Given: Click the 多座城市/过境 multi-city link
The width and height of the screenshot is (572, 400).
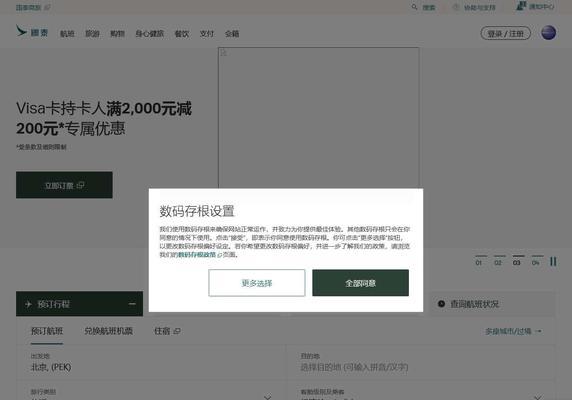Looking at the screenshot, I should click(x=513, y=331).
